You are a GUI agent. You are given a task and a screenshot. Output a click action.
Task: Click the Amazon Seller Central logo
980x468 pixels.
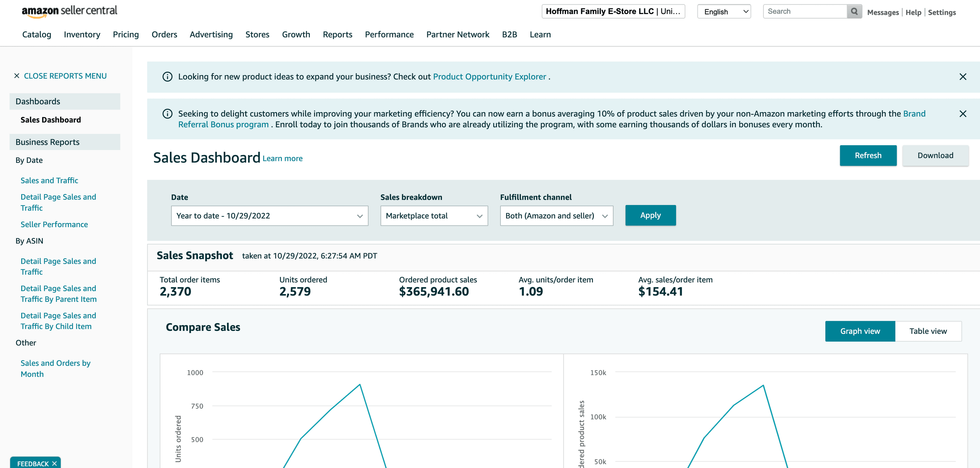(x=70, y=11)
